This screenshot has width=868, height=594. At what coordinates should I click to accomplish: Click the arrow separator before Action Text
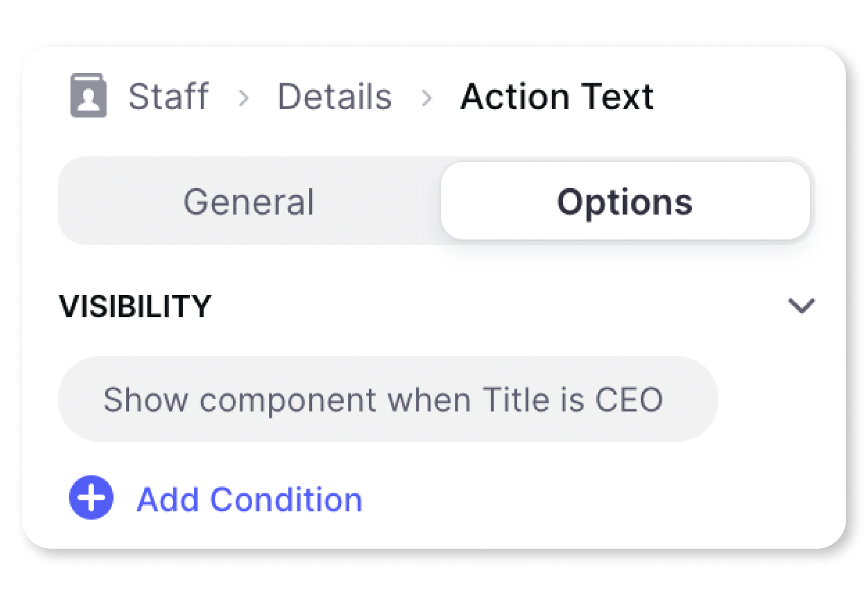pos(427,98)
